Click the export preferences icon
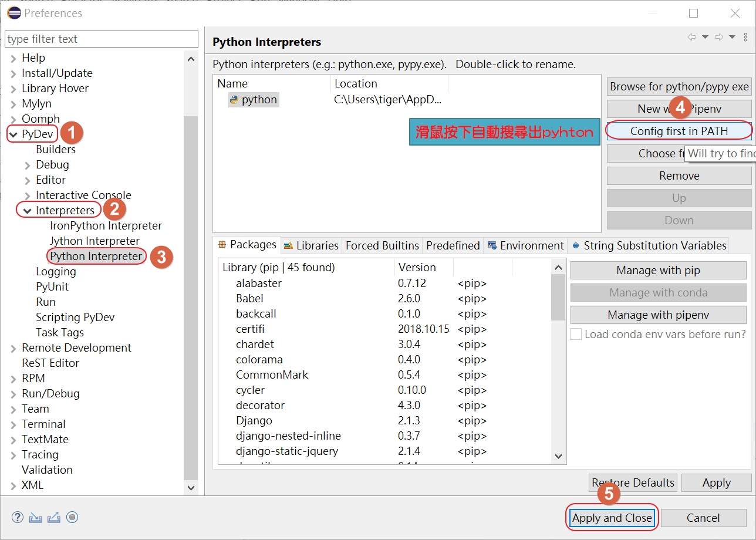Screen dimensions: 756x540 tap(54, 517)
